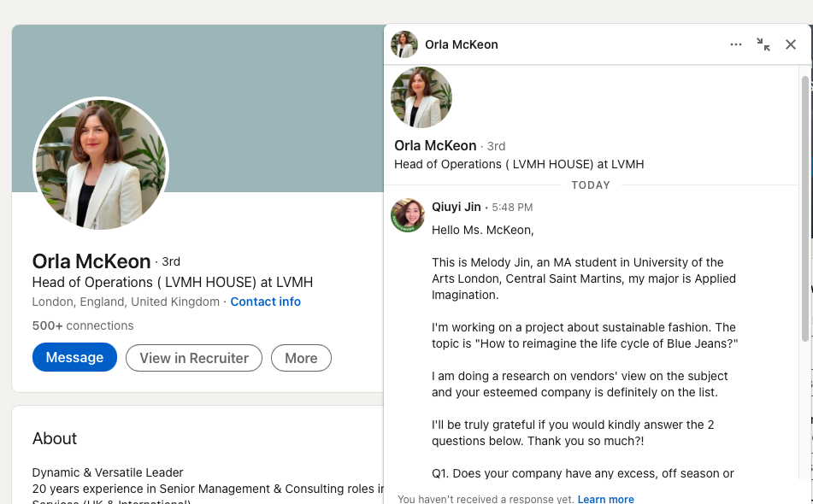This screenshot has height=504, width=813.
Task: Click Orla McKeon name in chat body
Action: point(435,145)
